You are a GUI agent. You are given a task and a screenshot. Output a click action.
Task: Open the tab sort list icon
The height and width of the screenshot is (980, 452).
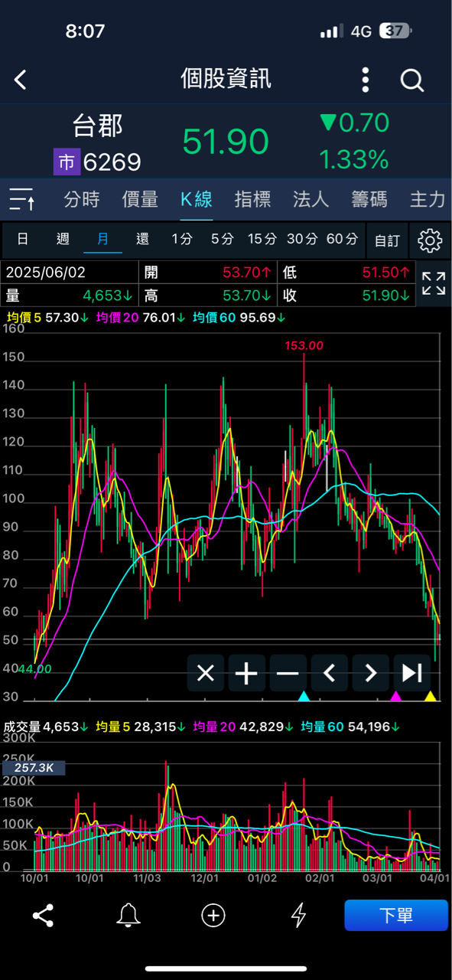[22, 200]
